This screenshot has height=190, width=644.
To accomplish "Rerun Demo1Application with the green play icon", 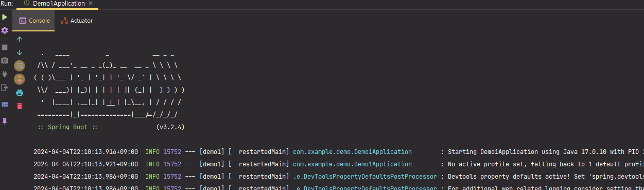I will pyautogui.click(x=5, y=18).
